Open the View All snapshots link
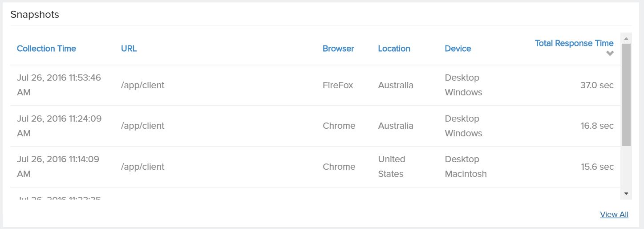 [x=614, y=214]
